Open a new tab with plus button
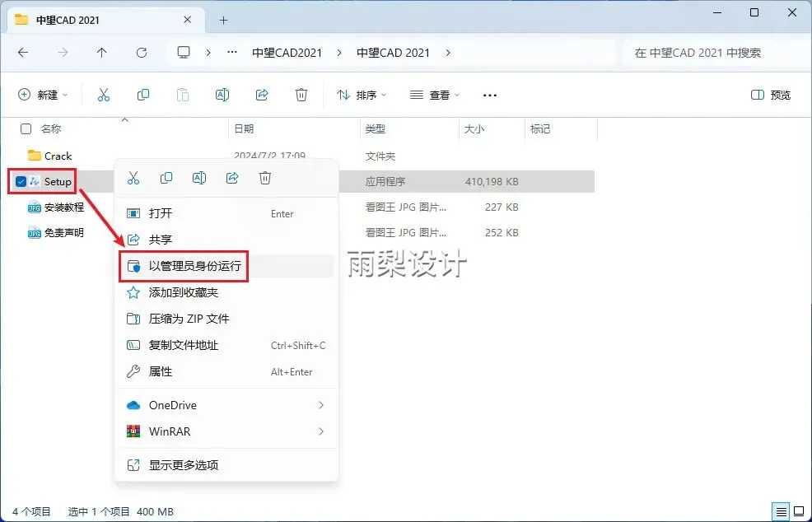 (223, 21)
